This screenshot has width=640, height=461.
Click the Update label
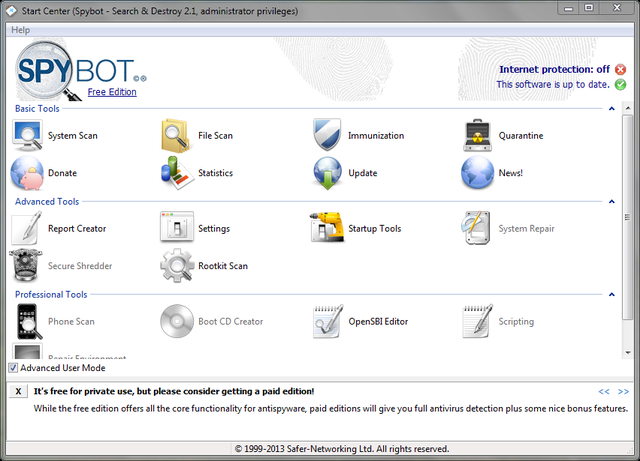pos(362,173)
